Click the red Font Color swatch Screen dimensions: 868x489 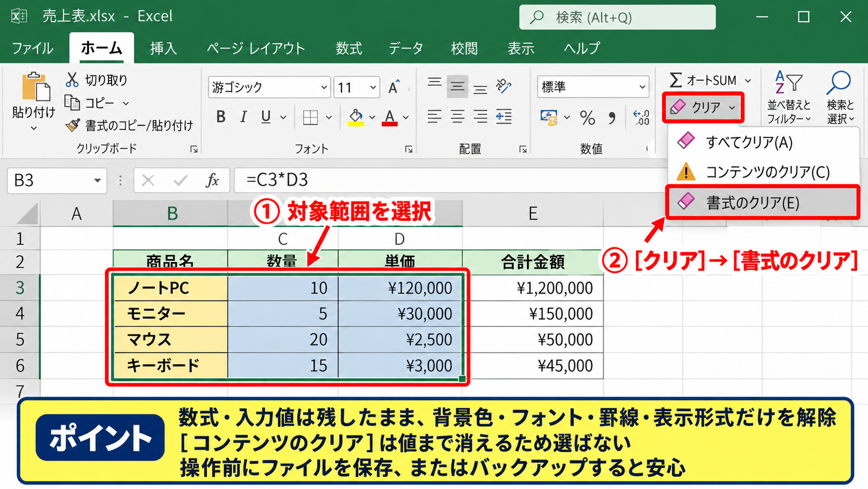tap(390, 117)
